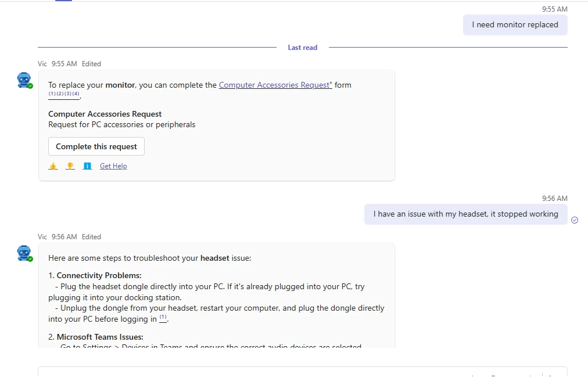Click the '2. Microsoft Teams Issues:' heading
588x385 pixels.
point(96,337)
